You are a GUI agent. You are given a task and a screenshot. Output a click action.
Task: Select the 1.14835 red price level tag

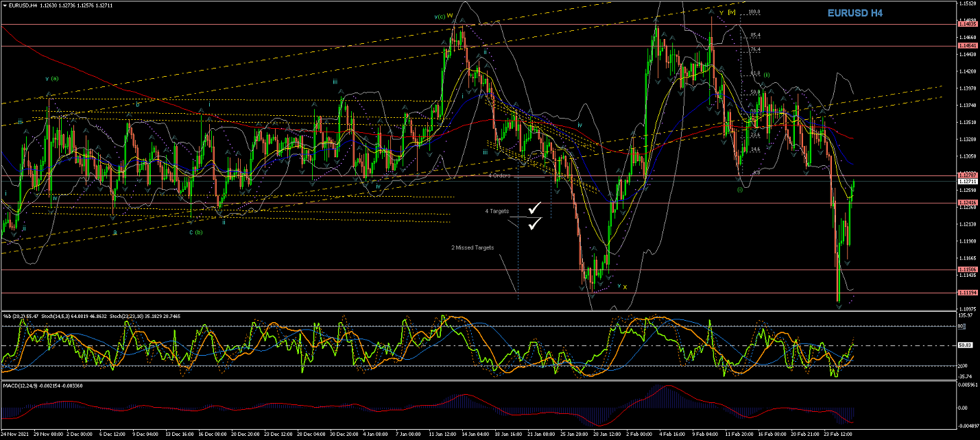(967, 24)
